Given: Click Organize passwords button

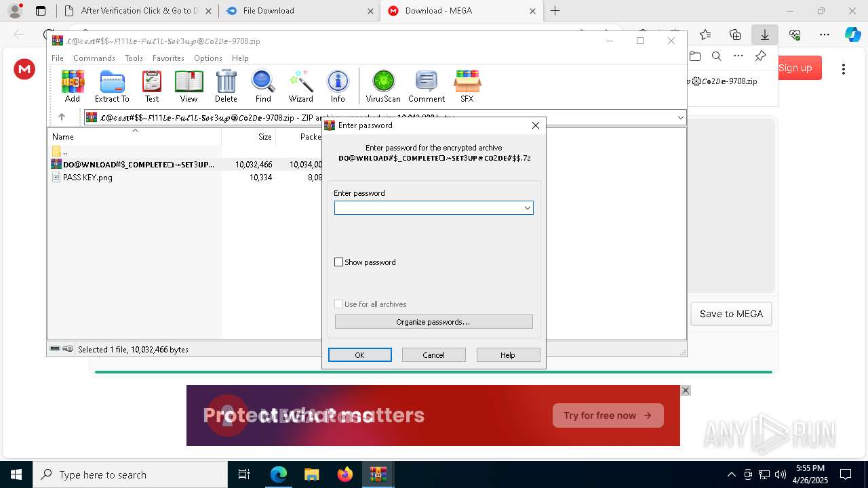Looking at the screenshot, I should click(x=433, y=322).
